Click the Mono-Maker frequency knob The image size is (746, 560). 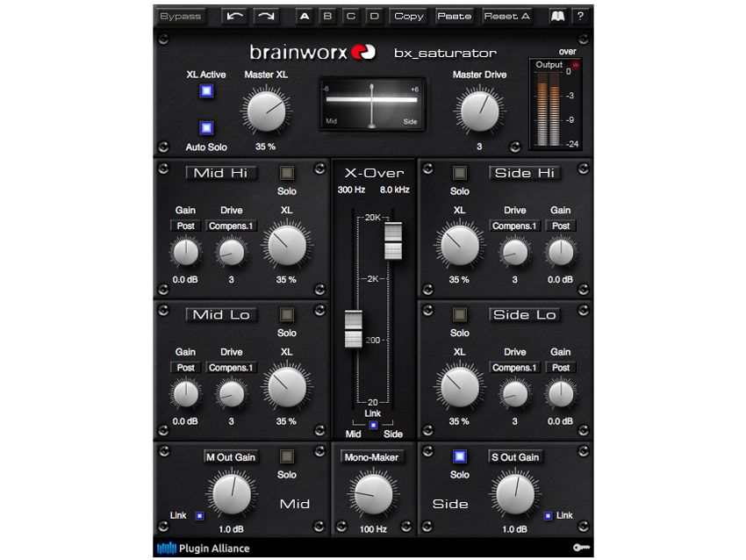point(374,494)
